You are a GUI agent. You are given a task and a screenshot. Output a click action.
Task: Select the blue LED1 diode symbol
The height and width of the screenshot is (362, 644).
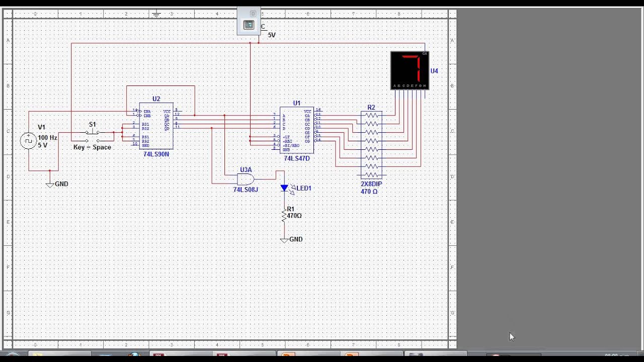284,189
